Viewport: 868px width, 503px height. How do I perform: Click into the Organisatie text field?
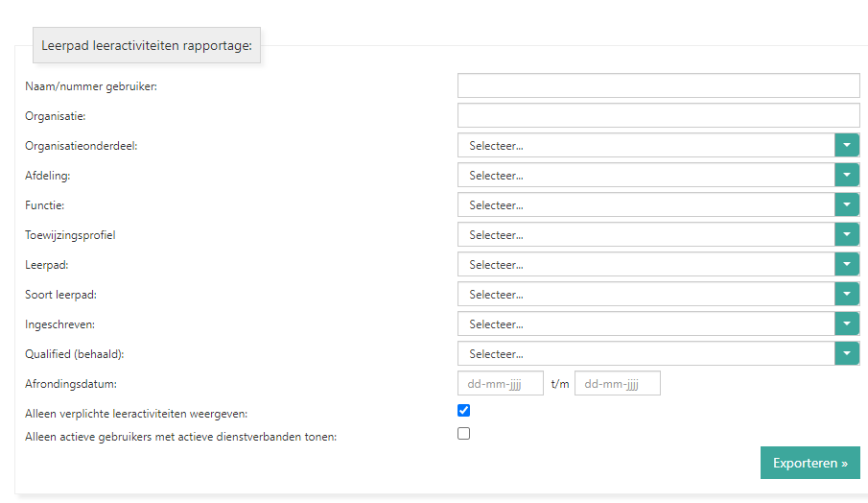(658, 115)
